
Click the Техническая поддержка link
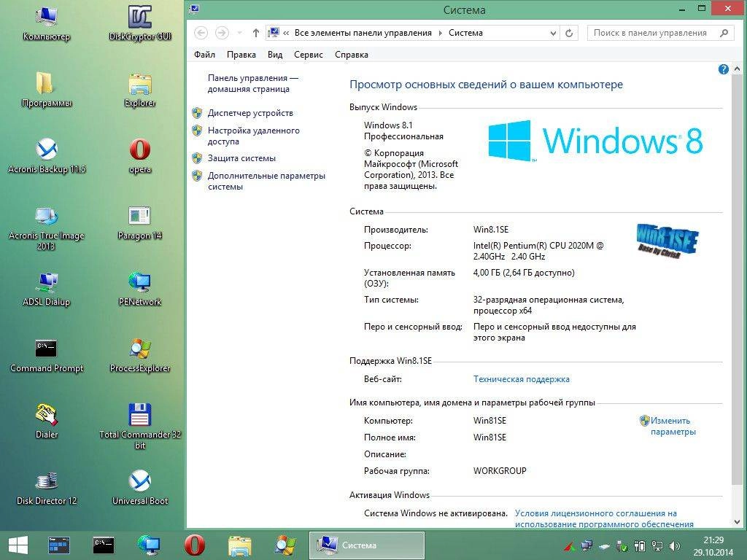point(521,379)
